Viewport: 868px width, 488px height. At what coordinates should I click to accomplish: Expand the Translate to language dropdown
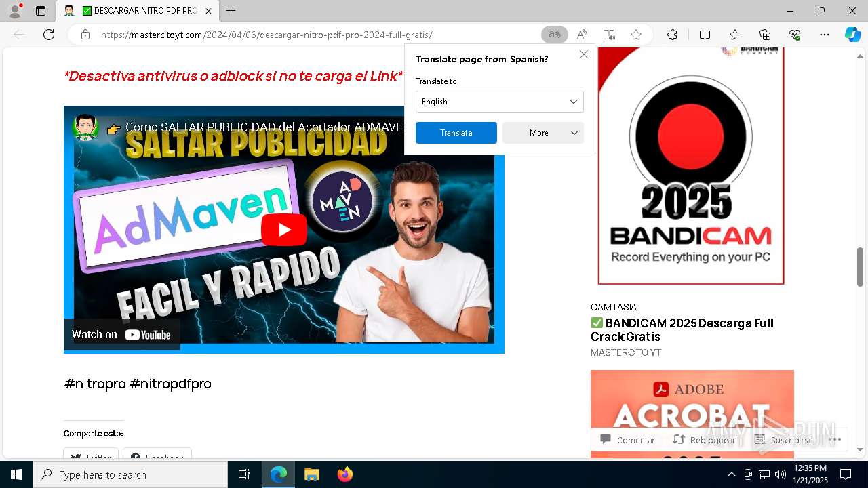click(x=500, y=102)
